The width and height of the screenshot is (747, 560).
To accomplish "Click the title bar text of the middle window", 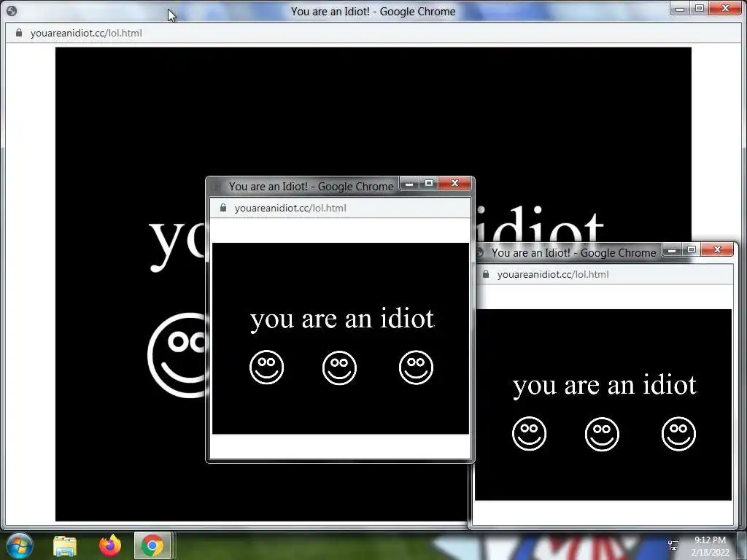I will [311, 186].
